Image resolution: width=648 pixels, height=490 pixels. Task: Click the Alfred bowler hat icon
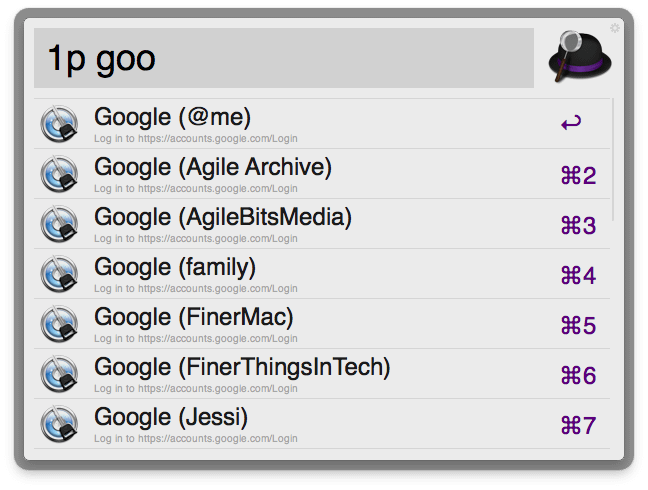[580, 57]
